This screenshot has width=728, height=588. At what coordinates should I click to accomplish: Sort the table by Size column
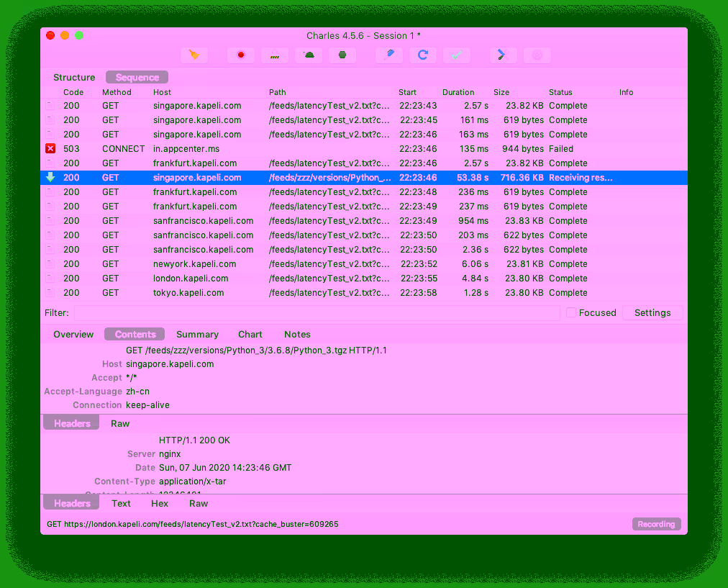click(501, 92)
